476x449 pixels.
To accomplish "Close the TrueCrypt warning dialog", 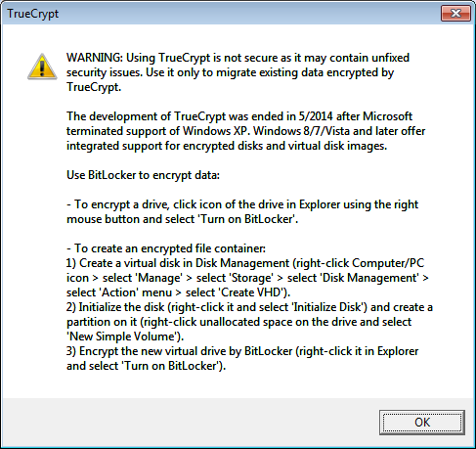I will pyautogui.click(x=455, y=14).
